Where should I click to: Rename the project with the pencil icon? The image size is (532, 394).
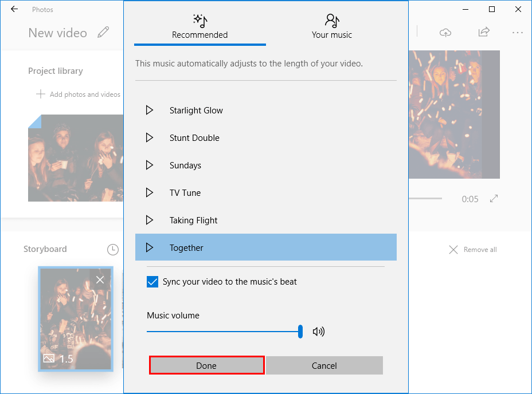click(103, 33)
